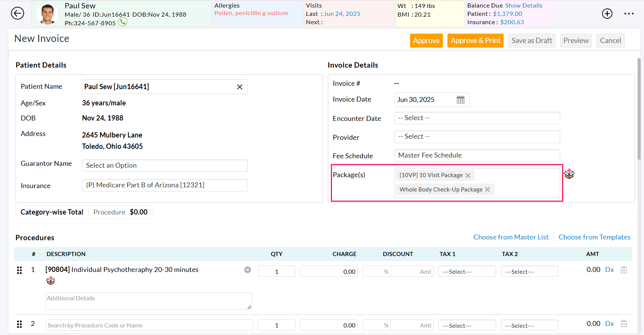This screenshot has width=644, height=335.
Task: Click the Pollen, penicillin g sodium allergy text
Action: (251, 13)
